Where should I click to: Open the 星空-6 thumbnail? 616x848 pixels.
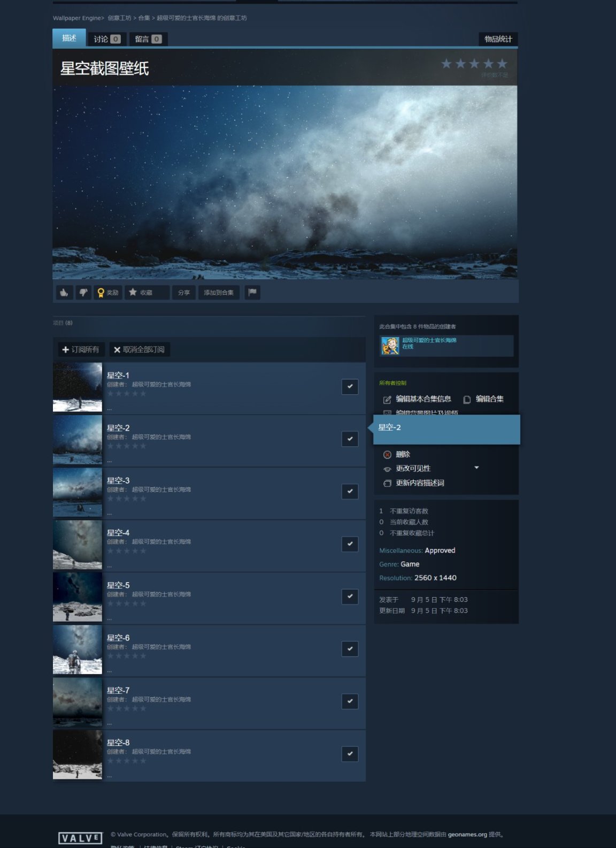tap(78, 650)
